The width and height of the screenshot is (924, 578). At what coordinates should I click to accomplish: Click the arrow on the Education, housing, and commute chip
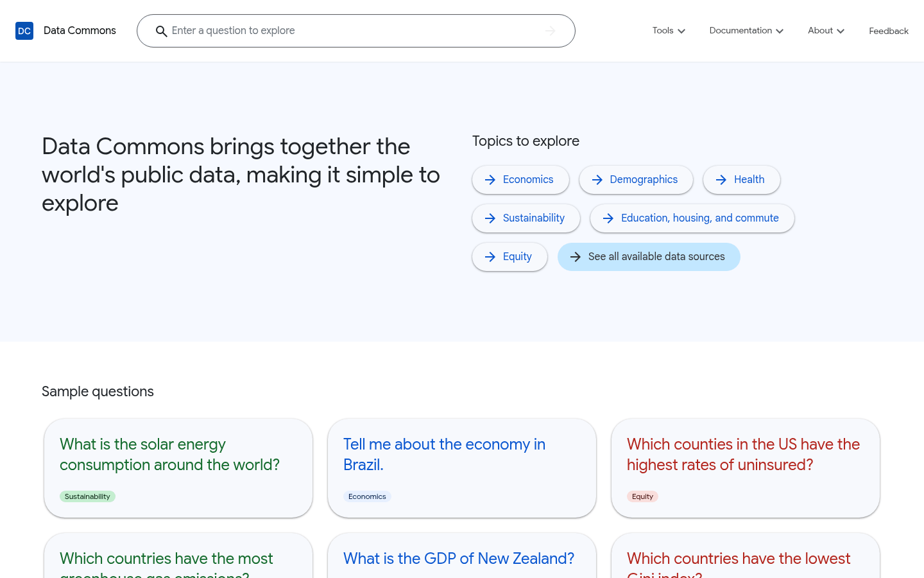tap(608, 218)
